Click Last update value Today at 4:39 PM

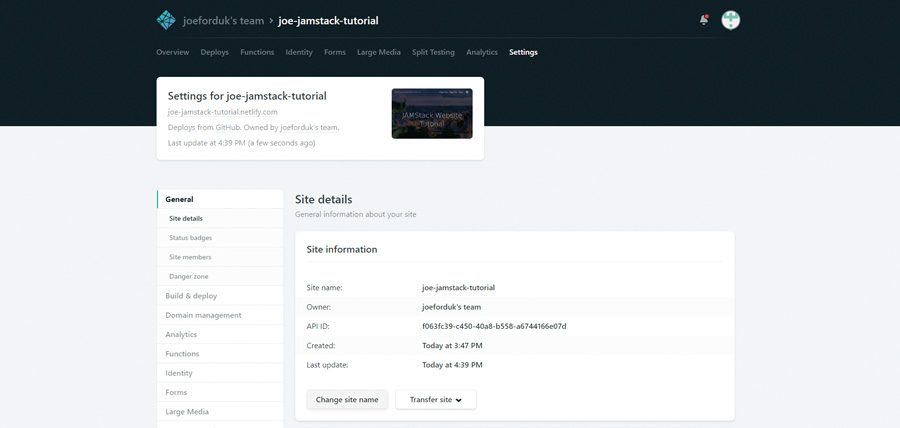click(x=452, y=365)
